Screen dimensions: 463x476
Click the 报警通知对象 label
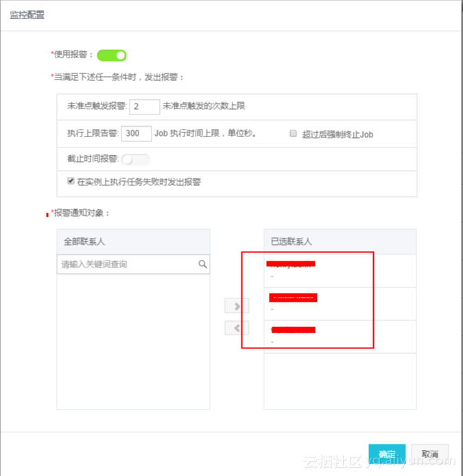pyautogui.click(x=81, y=213)
